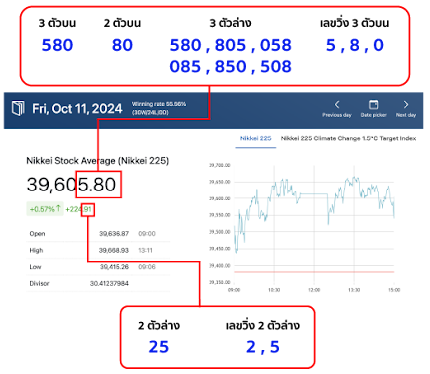Viewport: 430px width, 374px height.
Task: Click the High row value 39,668.93
Action: [x=114, y=250]
